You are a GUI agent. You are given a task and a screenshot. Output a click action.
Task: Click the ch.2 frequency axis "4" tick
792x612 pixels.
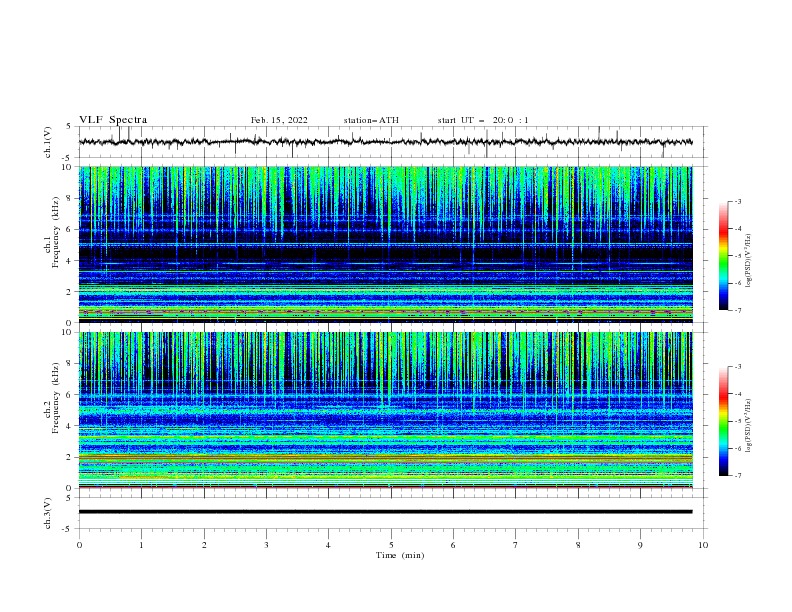(x=69, y=426)
